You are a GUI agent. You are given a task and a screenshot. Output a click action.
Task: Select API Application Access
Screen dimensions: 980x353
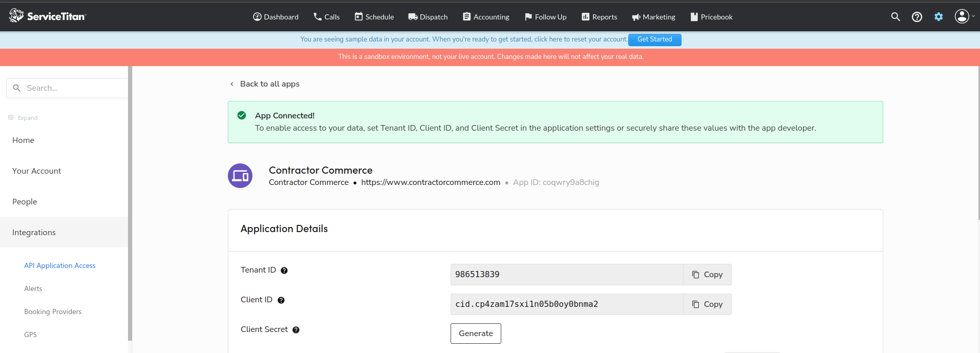[60, 265]
